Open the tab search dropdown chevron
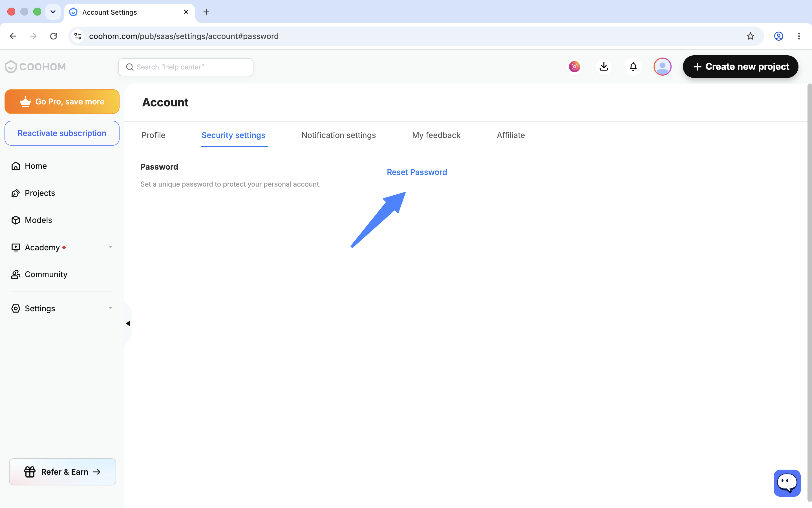The width and height of the screenshot is (812, 508). point(53,12)
